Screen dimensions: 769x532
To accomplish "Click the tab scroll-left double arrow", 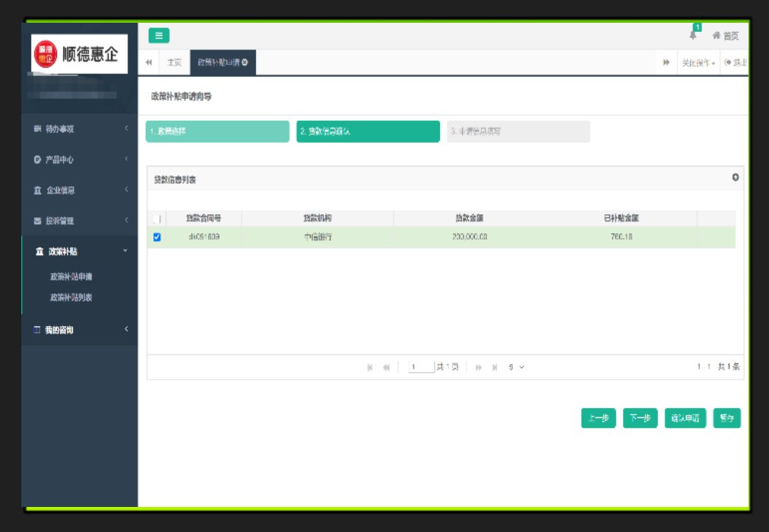I will tap(149, 62).
